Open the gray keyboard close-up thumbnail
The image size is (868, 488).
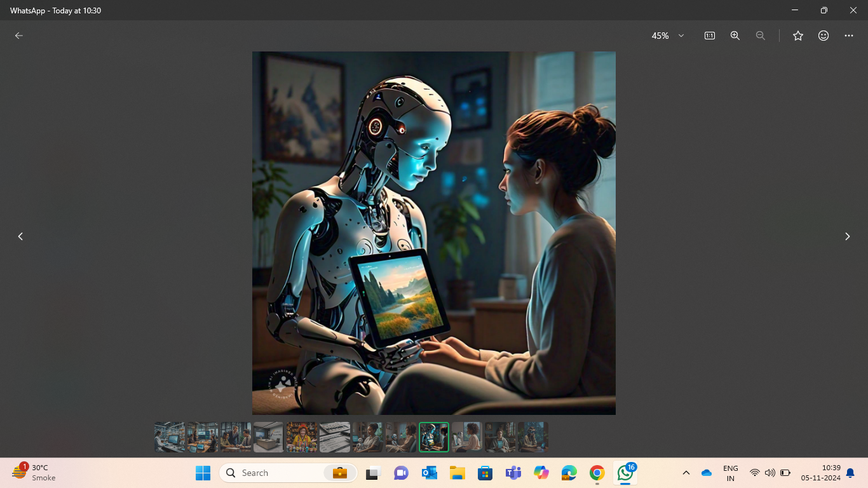[x=335, y=437]
